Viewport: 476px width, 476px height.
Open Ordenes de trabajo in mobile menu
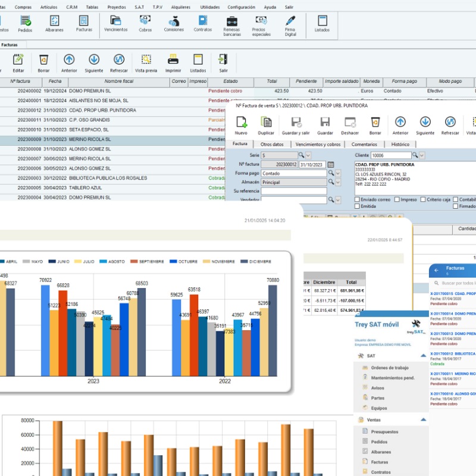(390, 368)
